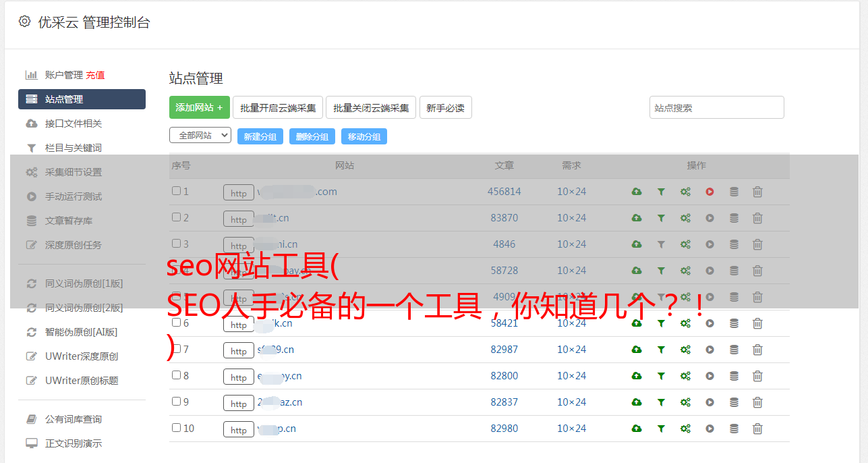The height and width of the screenshot is (463, 868).
Task: Click the cloud upload icon in row 2
Action: click(637, 218)
